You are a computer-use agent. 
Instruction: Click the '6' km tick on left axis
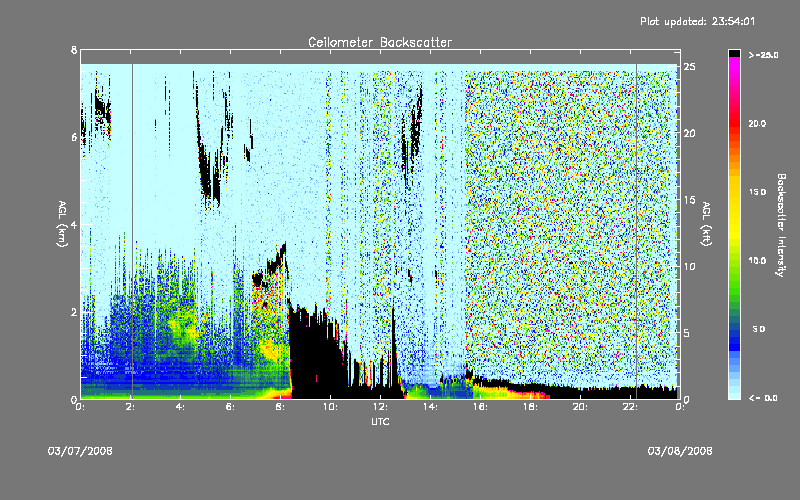pos(74,137)
